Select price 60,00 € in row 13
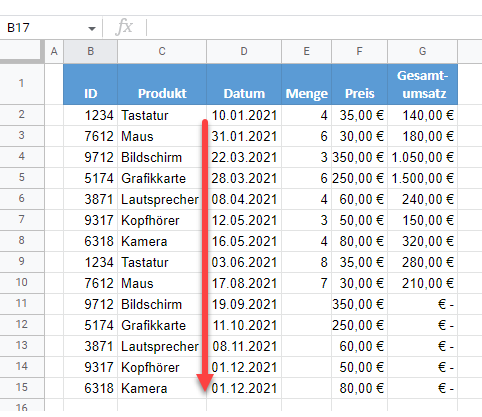Screen dimensions: 482x417 [x=359, y=346]
